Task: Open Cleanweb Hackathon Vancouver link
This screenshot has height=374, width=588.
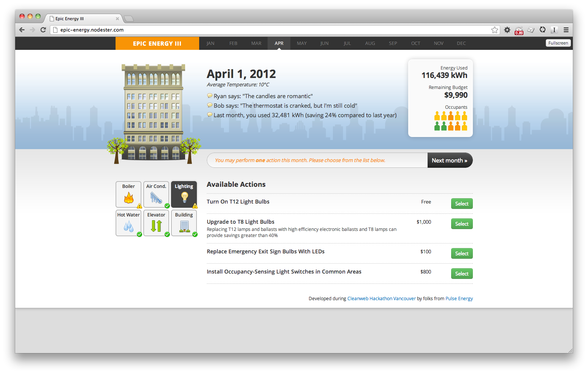Action: point(381,299)
